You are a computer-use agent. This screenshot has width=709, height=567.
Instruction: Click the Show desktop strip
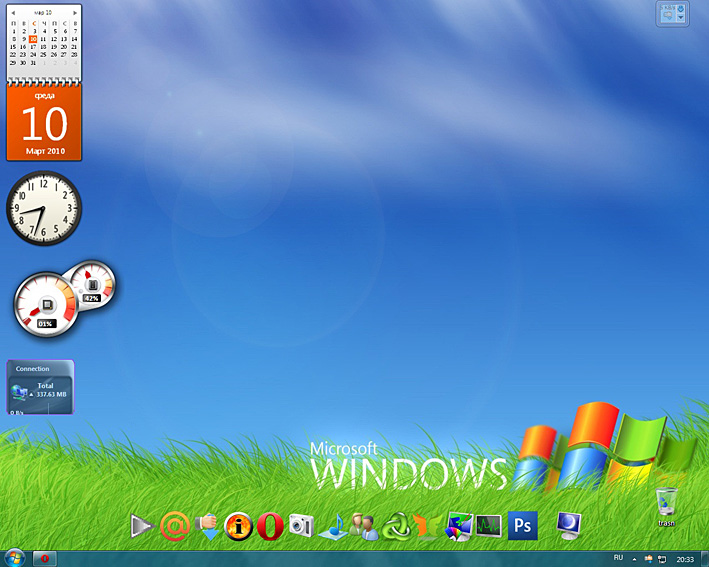point(704,559)
